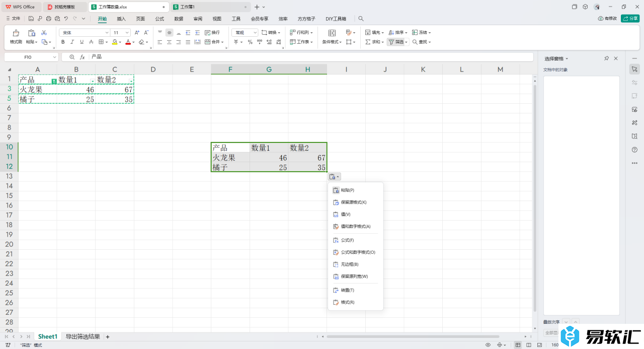
Task: Switch to 导出筛选结果 sheet tab
Action: point(83,336)
